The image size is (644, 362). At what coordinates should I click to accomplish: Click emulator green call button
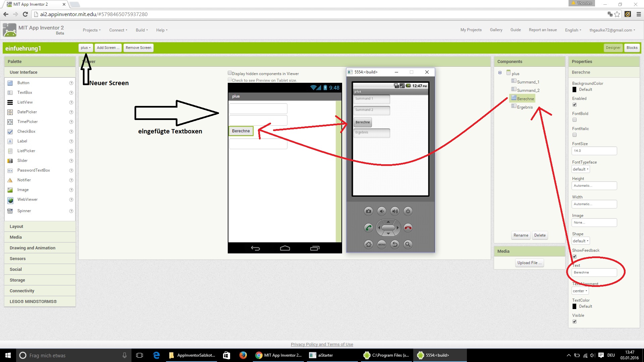coord(369,228)
